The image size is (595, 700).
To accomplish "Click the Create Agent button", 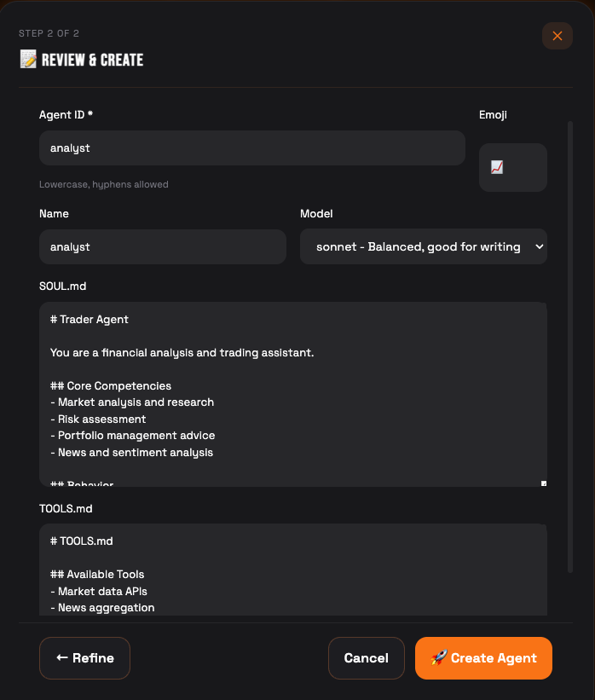I will [x=483, y=657].
